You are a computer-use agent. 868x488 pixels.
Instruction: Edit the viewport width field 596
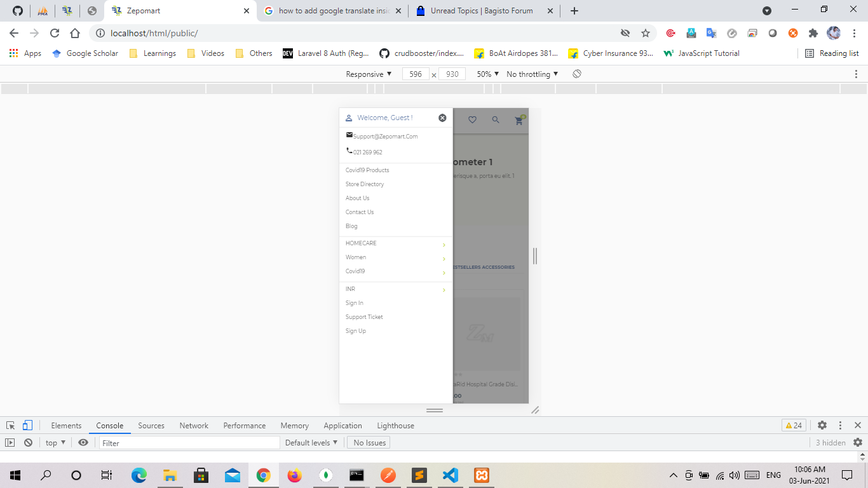(416, 74)
